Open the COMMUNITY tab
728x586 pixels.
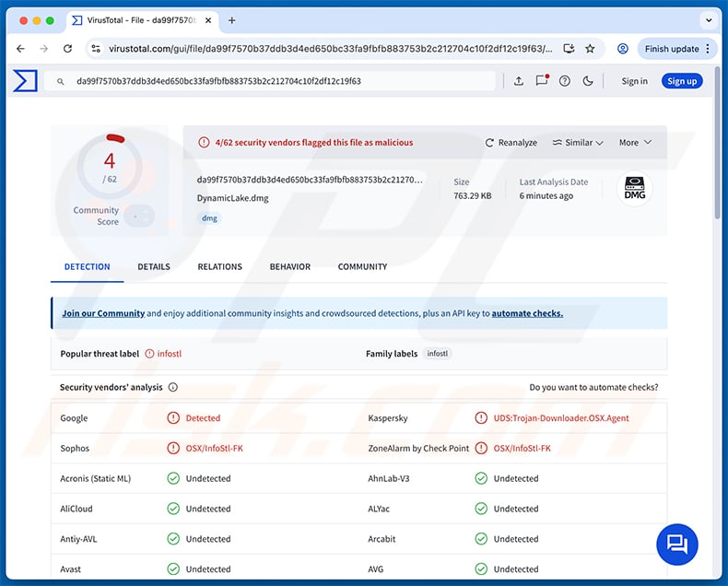(362, 267)
